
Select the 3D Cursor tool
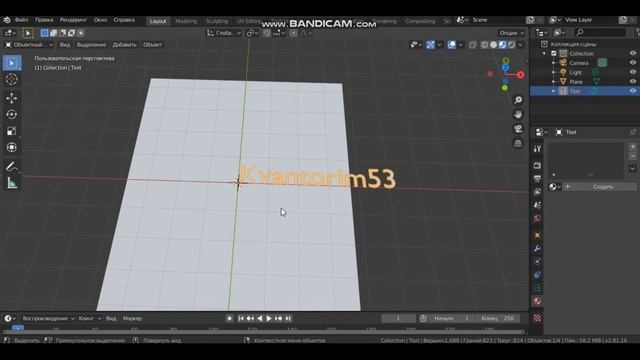coord(12,79)
